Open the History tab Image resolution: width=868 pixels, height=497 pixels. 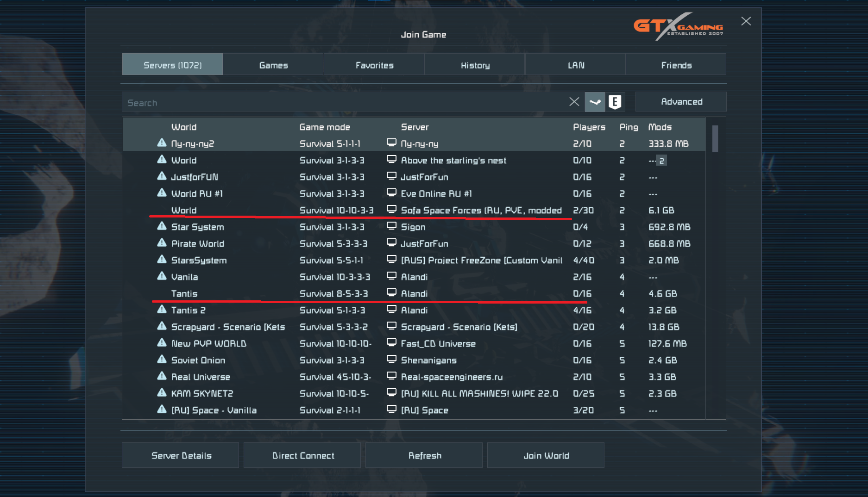coord(475,65)
